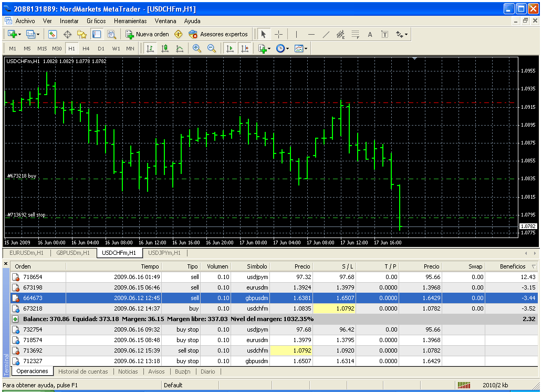Screen dimensions: 542x392
Task: Select the crosshair cursor tool
Action: pos(278,34)
